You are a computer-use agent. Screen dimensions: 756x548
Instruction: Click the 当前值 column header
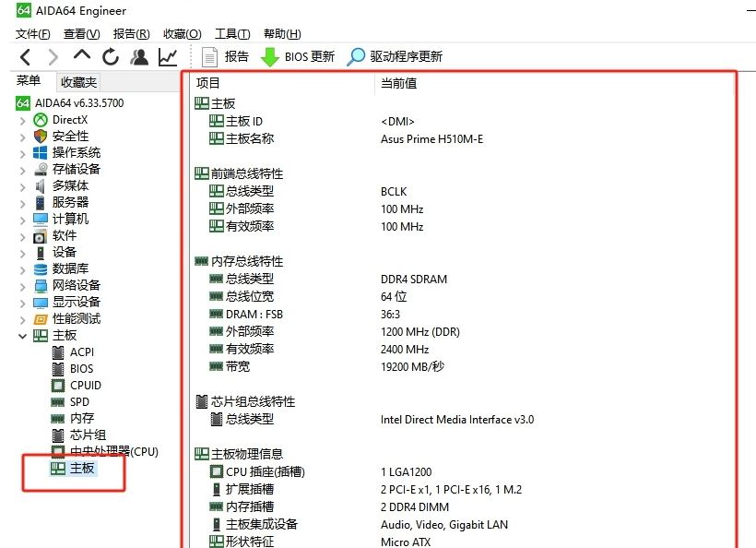398,83
